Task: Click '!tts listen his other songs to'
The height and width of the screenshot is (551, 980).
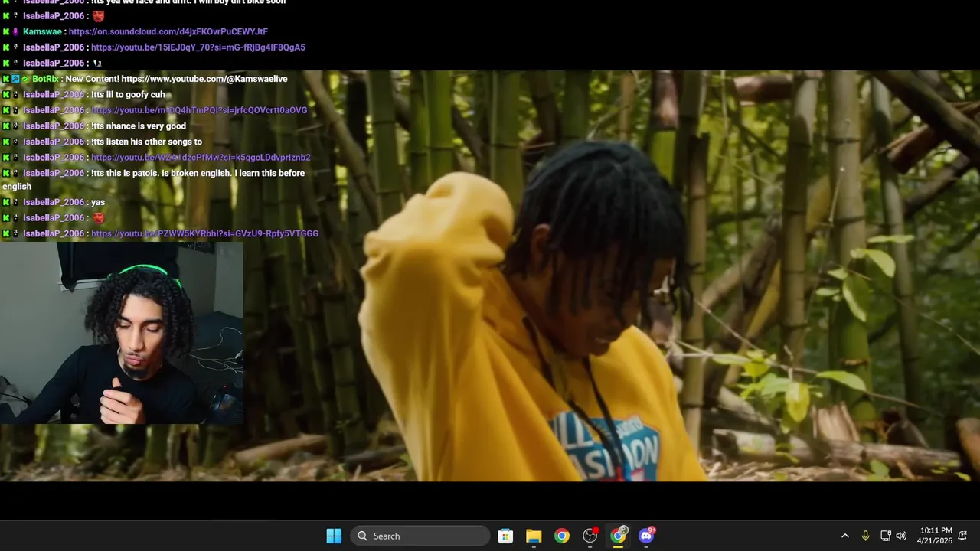Action: pos(146,142)
